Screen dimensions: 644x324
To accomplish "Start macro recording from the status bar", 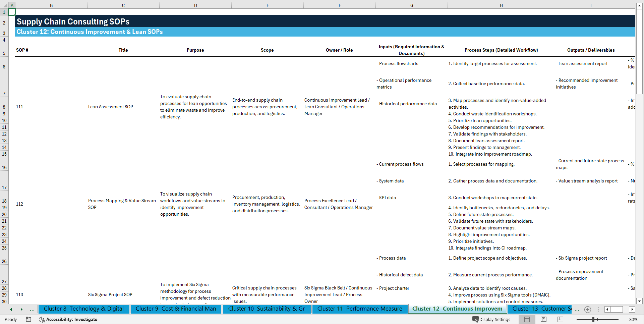I will (28, 319).
